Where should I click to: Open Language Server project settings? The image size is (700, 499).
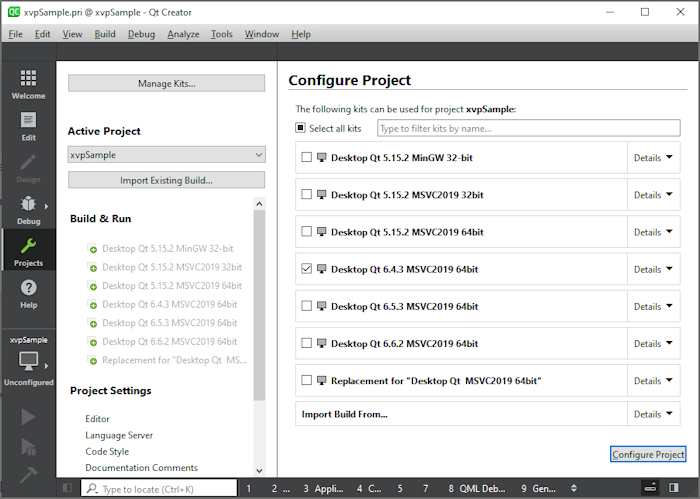pos(119,435)
